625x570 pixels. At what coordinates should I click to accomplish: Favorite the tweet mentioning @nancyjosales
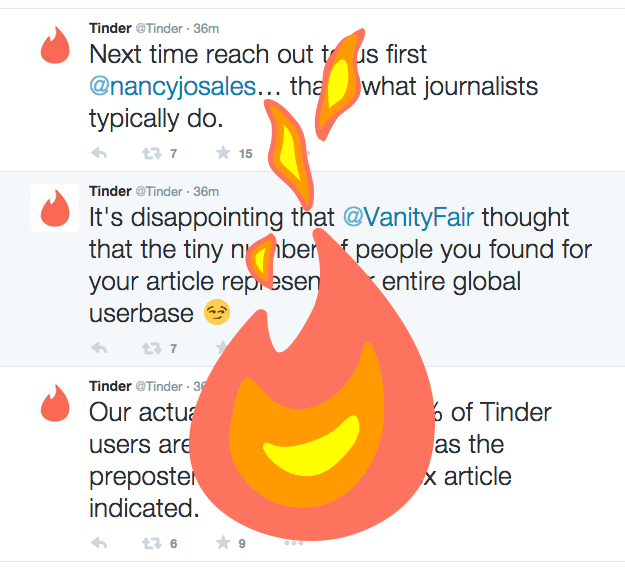click(x=223, y=153)
